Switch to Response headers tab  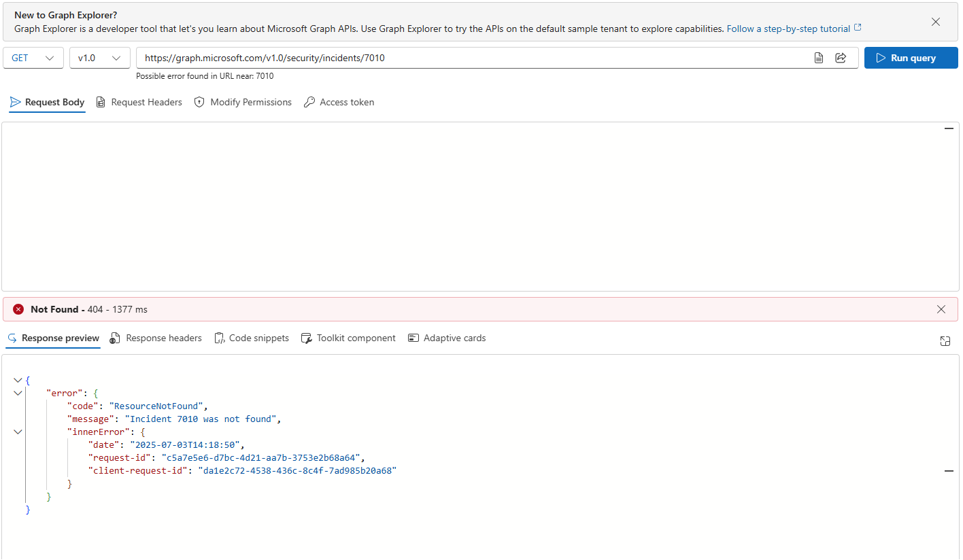(156, 338)
